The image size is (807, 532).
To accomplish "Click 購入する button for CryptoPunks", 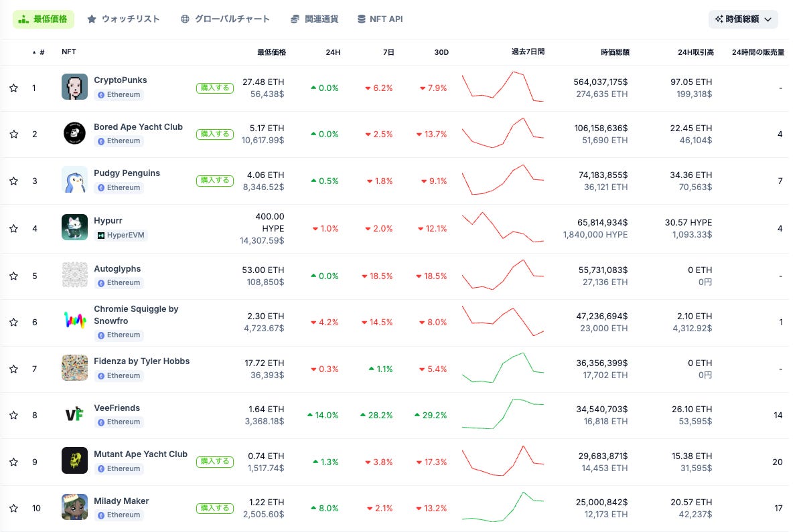I will (x=215, y=88).
